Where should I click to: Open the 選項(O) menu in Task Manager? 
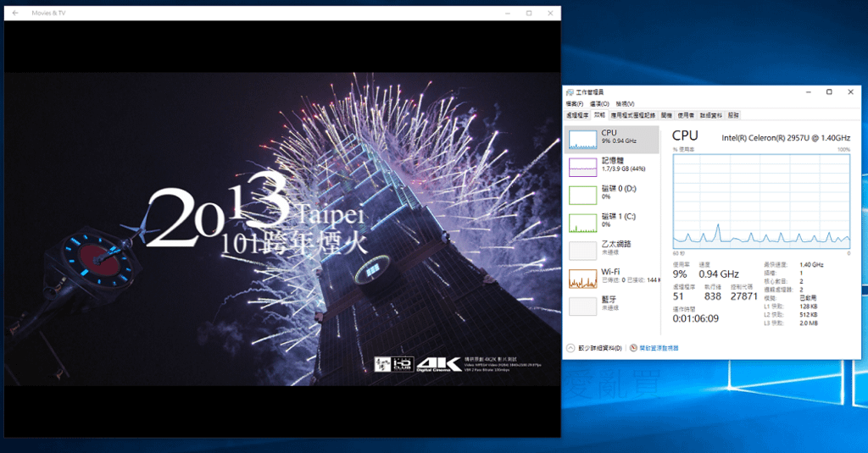pyautogui.click(x=599, y=104)
